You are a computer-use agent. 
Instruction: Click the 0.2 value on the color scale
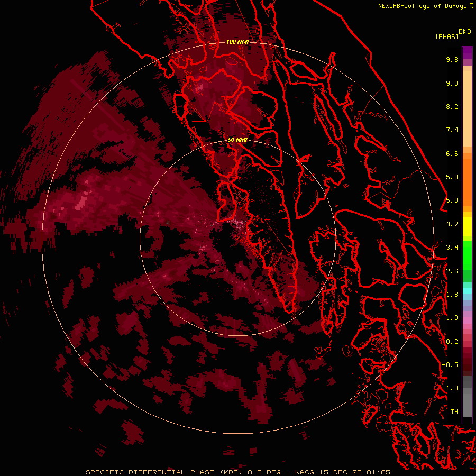tap(452, 342)
